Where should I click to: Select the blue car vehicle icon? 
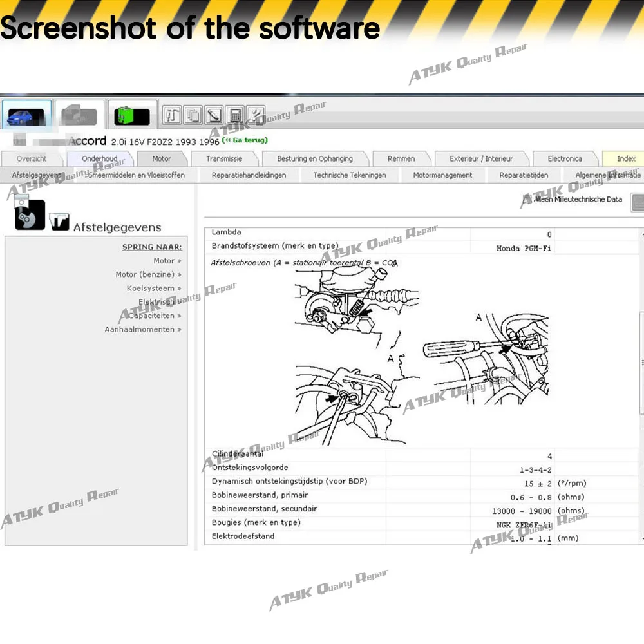[x=26, y=115]
